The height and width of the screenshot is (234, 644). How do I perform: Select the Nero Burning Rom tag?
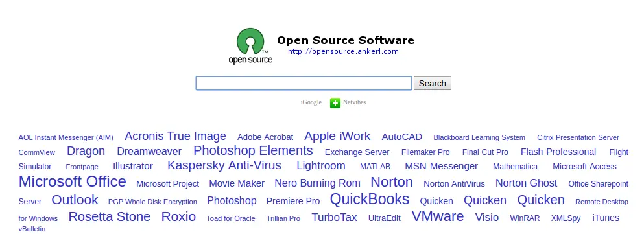tap(318, 183)
